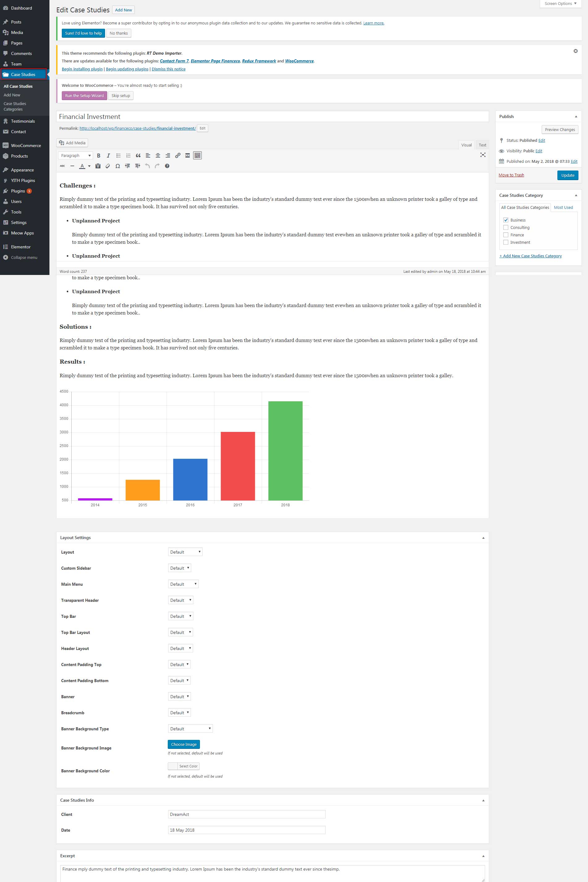This screenshot has width=588, height=882.
Task: Align text left
Action: click(148, 156)
